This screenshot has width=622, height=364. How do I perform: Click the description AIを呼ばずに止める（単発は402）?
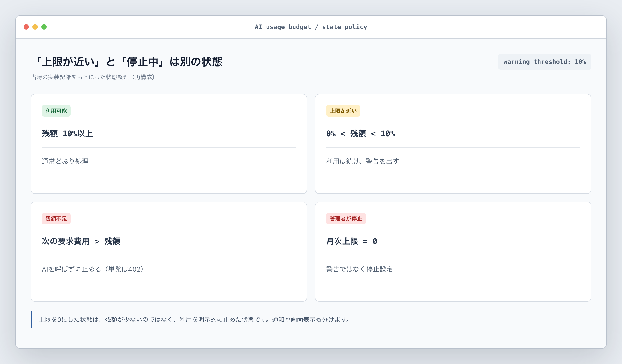(93, 269)
